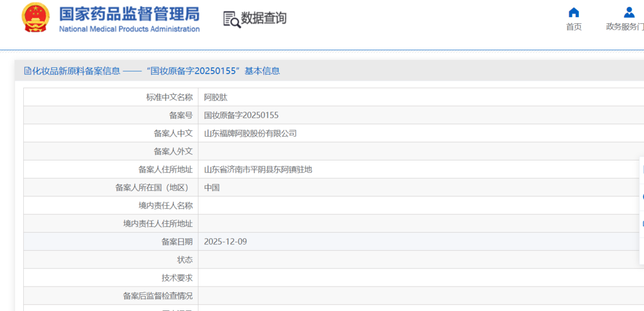The height and width of the screenshot is (311, 644).
Task: Click the 技术要求 row label
Action: pyautogui.click(x=177, y=278)
